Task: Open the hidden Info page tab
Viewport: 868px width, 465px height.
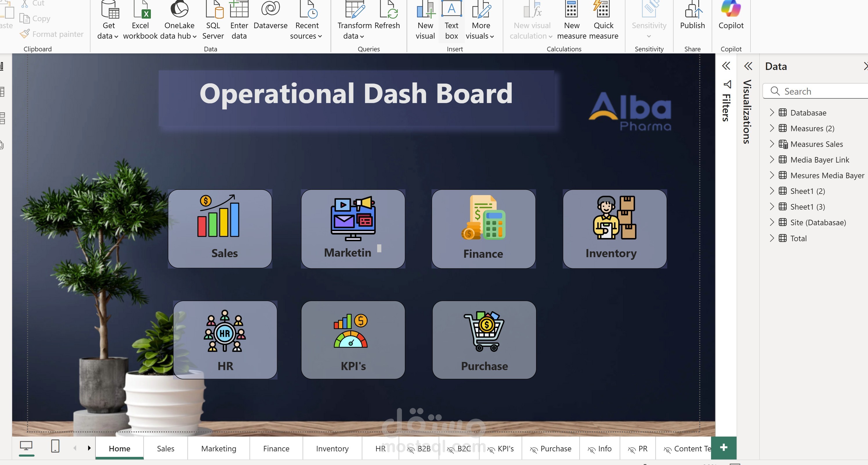Action: [599, 448]
